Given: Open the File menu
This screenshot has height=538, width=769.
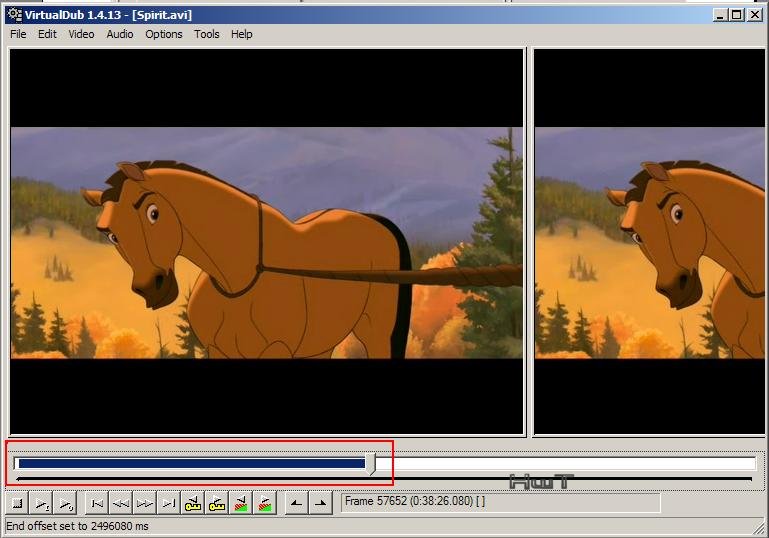Looking at the screenshot, I should click(18, 34).
